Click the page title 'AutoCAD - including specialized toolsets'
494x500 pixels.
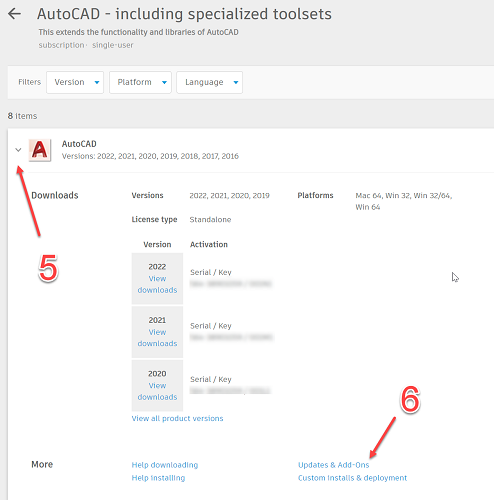[x=184, y=14]
